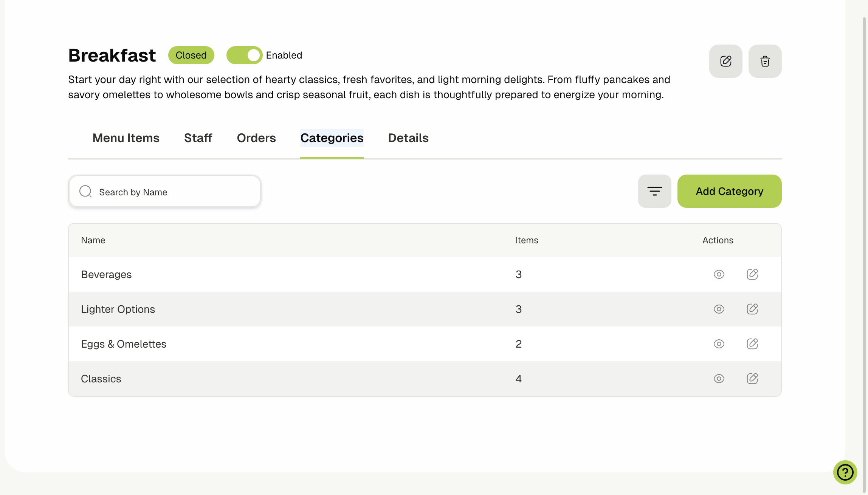Click the edit icon for Beverages
Screen dimensions: 868x495
tap(752, 274)
